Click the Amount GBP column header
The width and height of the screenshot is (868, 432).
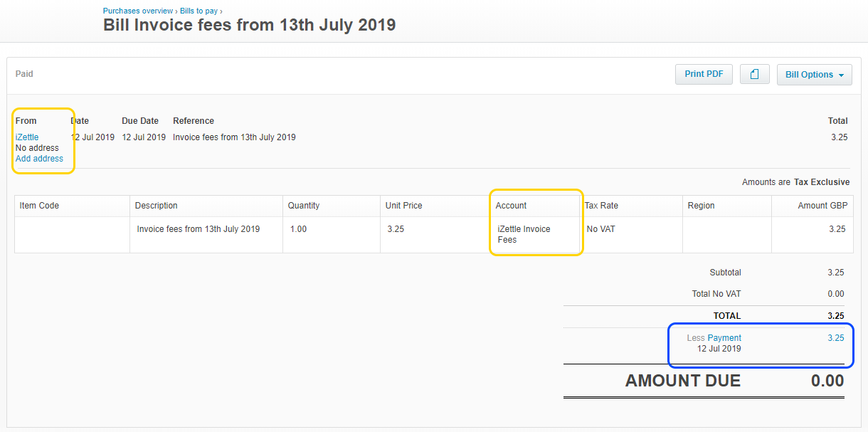pyautogui.click(x=822, y=206)
